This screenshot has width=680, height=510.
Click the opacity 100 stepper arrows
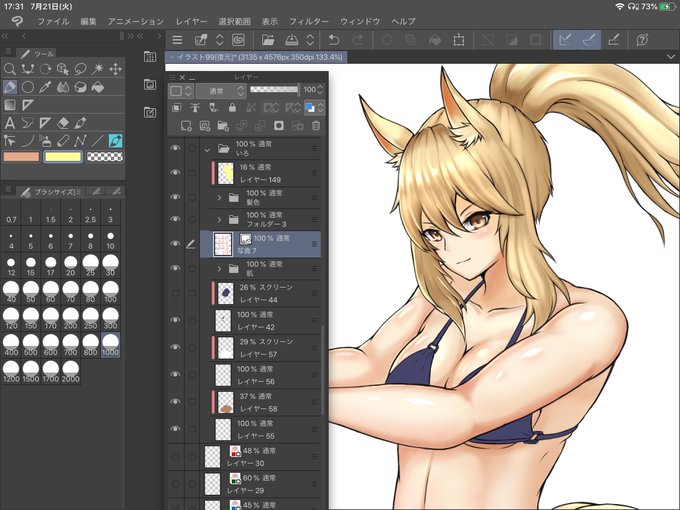click(x=320, y=90)
